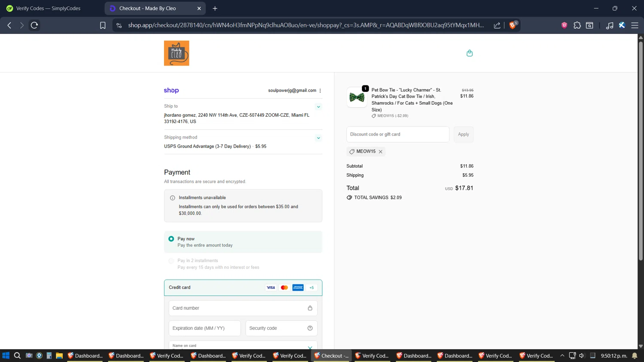The width and height of the screenshot is (644, 362).
Task: Open the Calculator taskbar icon
Action: coord(49,356)
